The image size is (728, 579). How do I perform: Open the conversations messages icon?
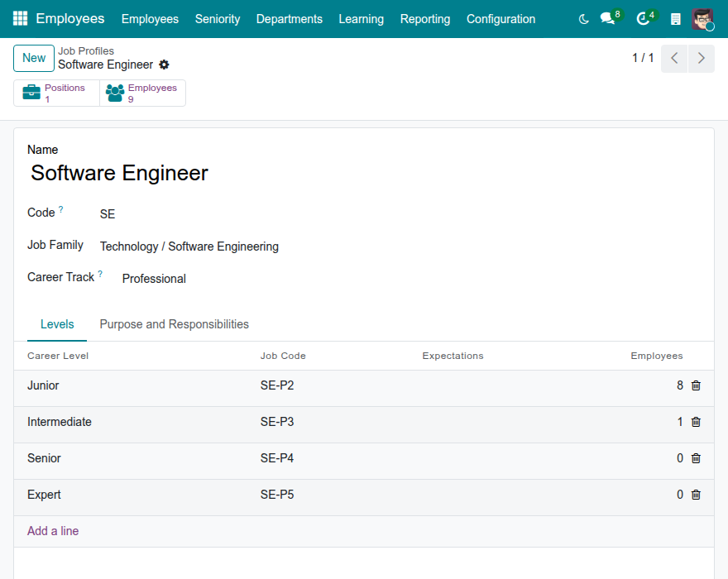pos(608,18)
